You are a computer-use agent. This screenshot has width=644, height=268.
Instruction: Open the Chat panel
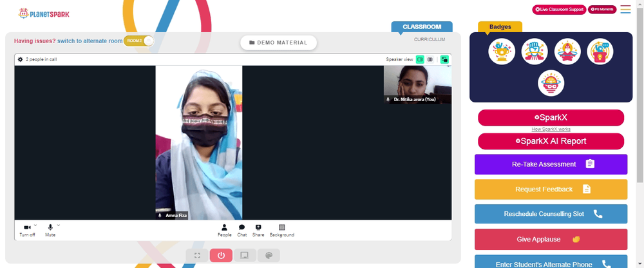click(242, 230)
